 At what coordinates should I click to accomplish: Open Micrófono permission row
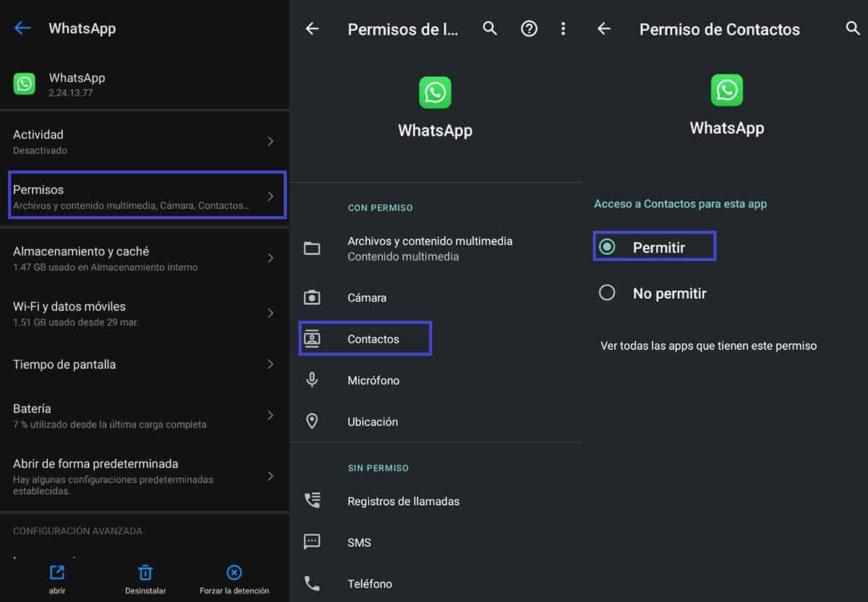tap(435, 380)
